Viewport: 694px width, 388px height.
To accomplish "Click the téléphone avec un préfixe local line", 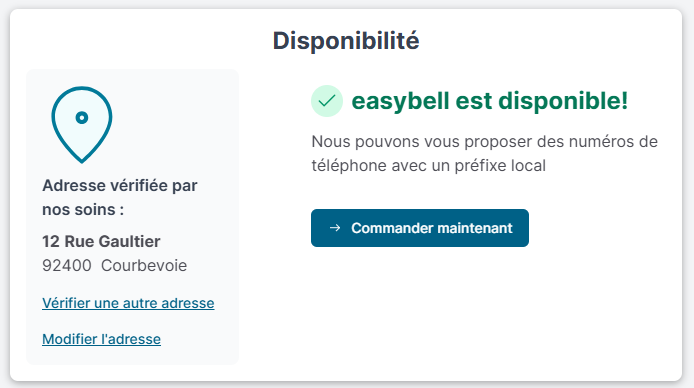I will [428, 165].
